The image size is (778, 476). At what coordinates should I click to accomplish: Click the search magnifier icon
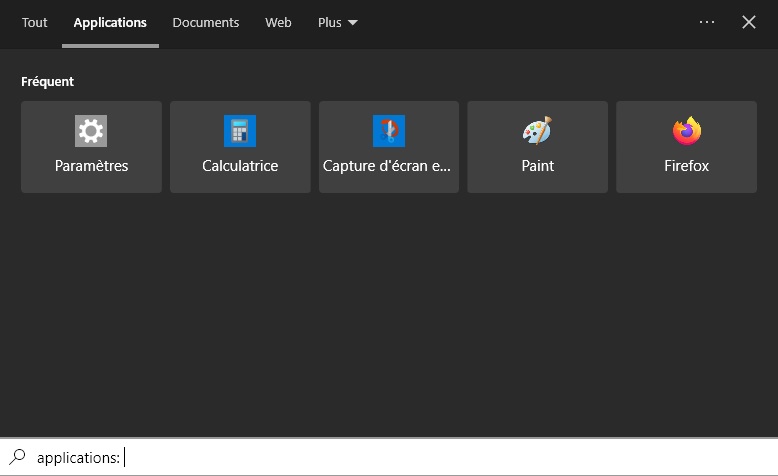click(x=17, y=456)
